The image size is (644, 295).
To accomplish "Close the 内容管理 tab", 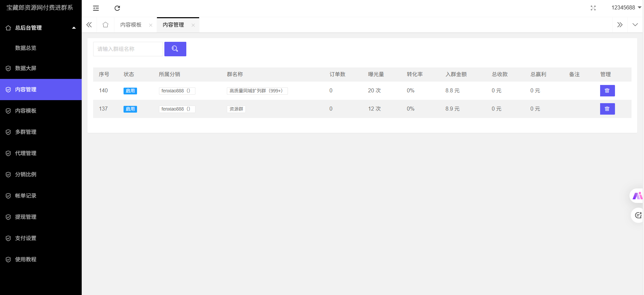I will (193, 25).
